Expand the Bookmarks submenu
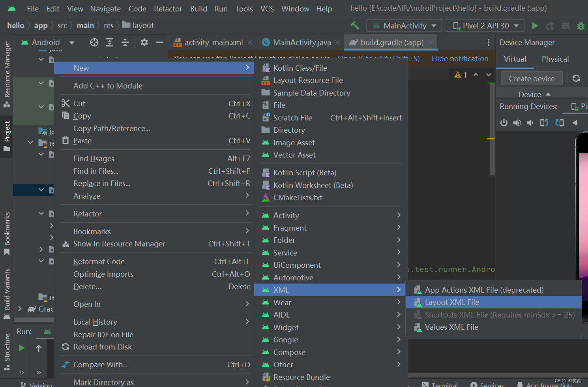 [155, 231]
